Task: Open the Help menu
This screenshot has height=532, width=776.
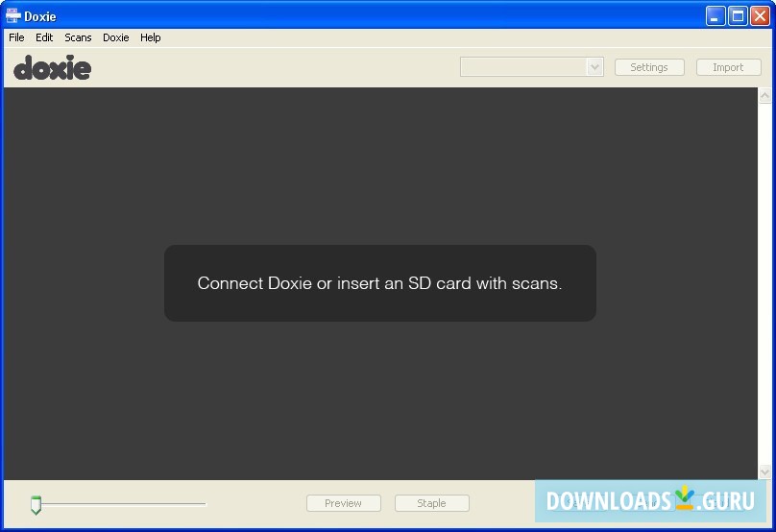Action: click(x=151, y=37)
